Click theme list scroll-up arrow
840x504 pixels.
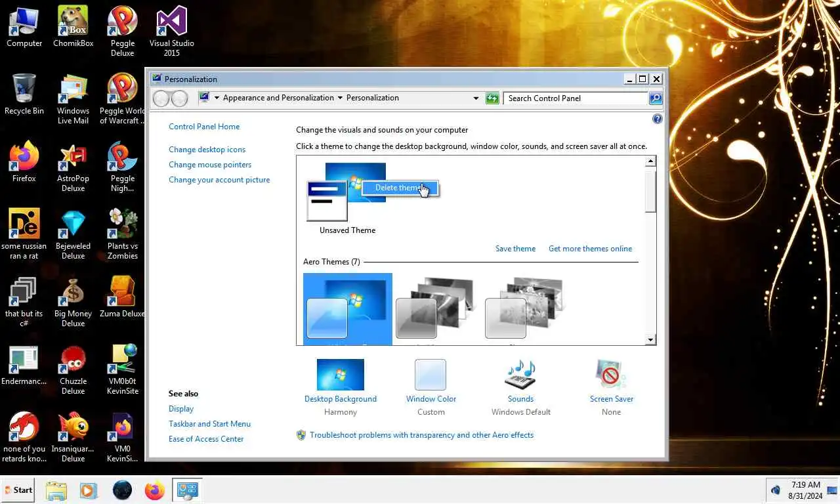click(x=650, y=161)
